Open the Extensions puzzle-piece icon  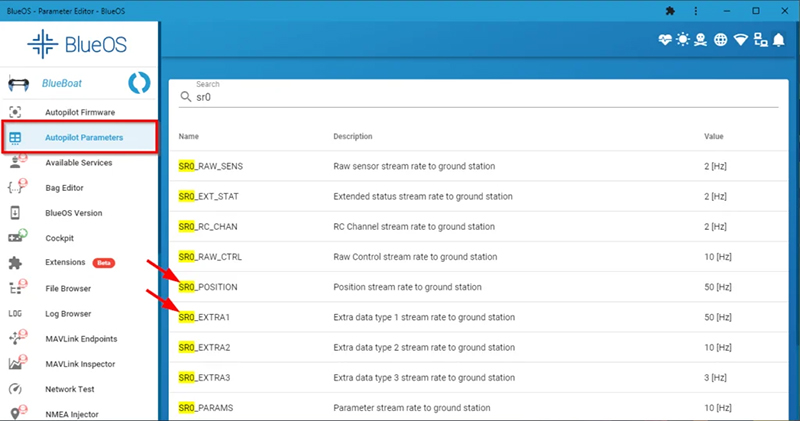point(16,263)
